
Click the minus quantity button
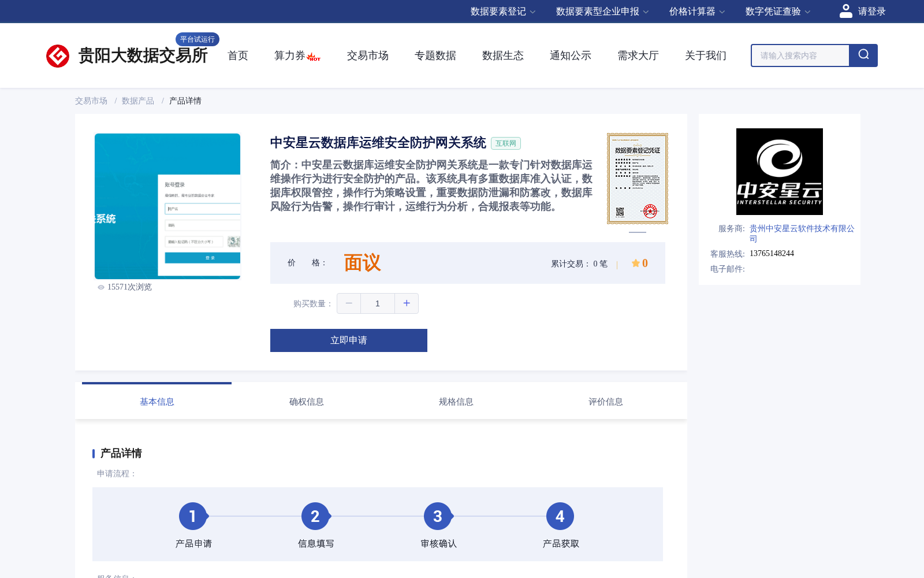(x=349, y=303)
